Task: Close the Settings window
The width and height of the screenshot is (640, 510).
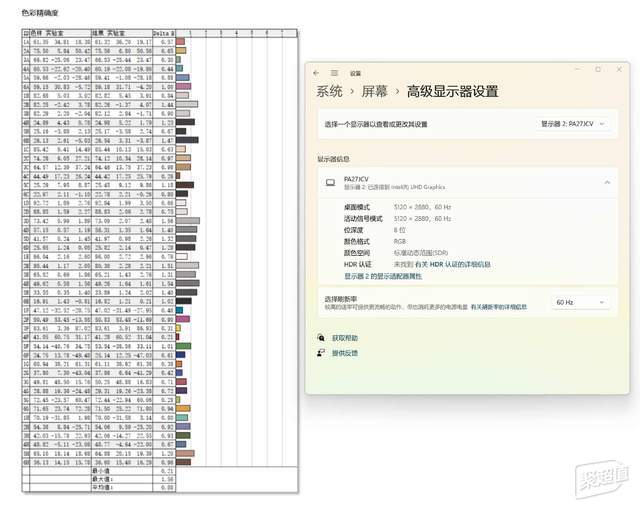Action: coord(619,69)
